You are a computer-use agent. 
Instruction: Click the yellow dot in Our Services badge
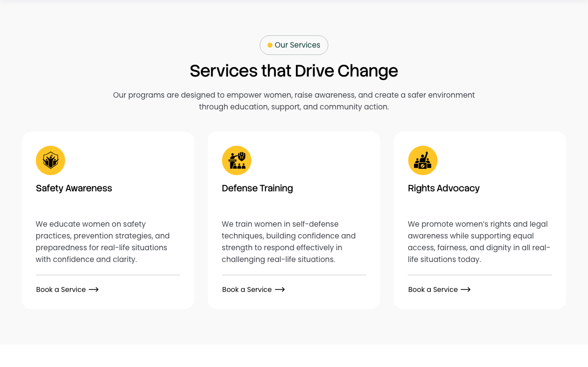270,45
